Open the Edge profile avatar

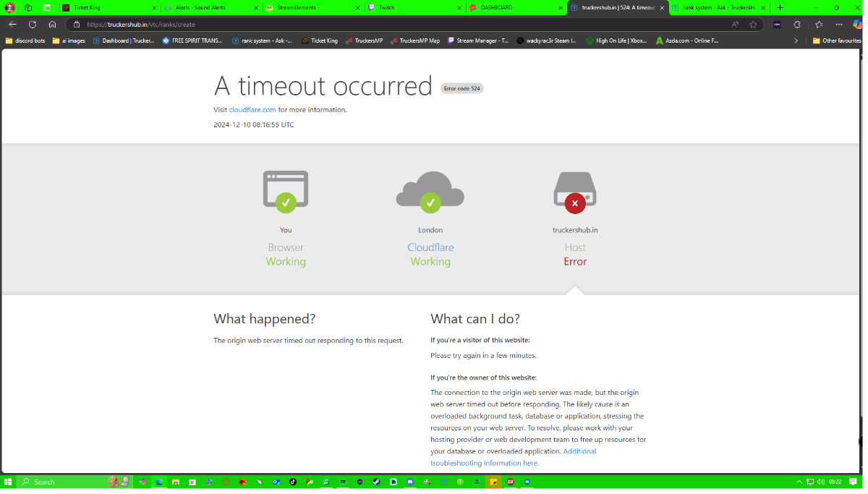pos(10,7)
